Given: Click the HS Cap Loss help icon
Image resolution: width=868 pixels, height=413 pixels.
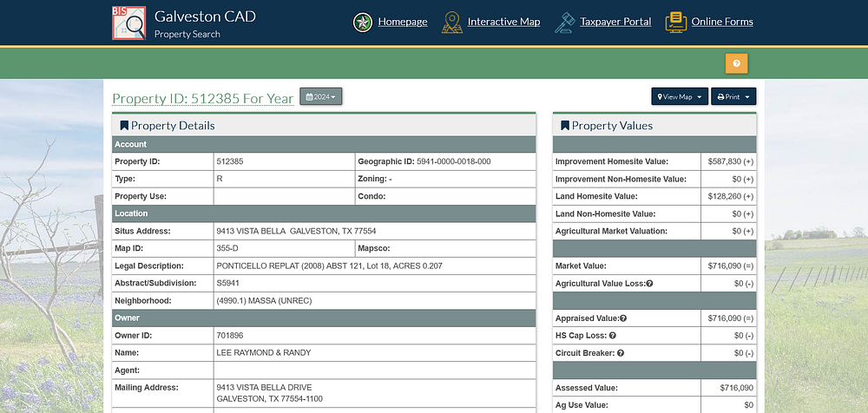Looking at the screenshot, I should (x=613, y=336).
